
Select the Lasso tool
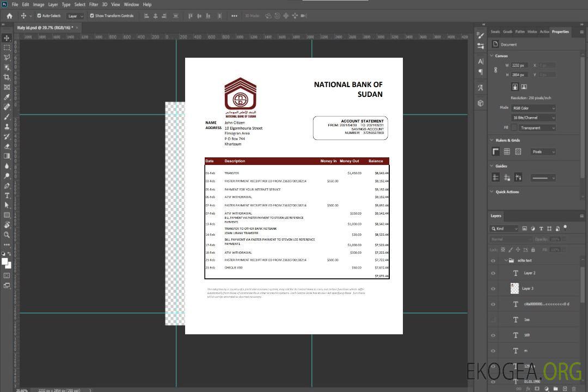click(x=7, y=57)
